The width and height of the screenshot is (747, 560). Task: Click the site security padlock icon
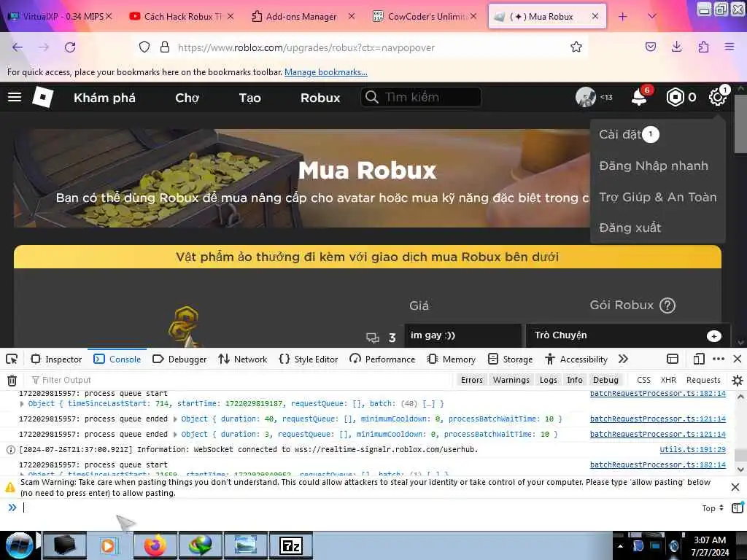(165, 47)
